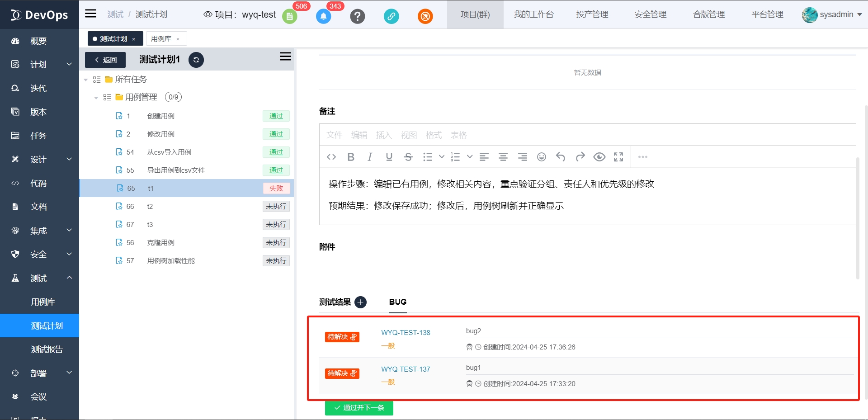Viewport: 868px width, 420px height.
Task: Click the 返回 button above the task tree
Action: 105,60
